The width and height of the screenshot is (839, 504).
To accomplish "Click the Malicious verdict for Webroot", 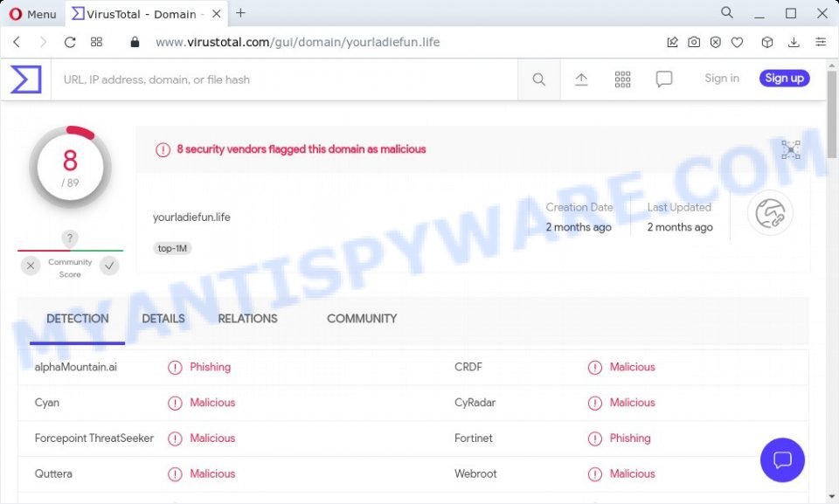I will pos(633,474).
